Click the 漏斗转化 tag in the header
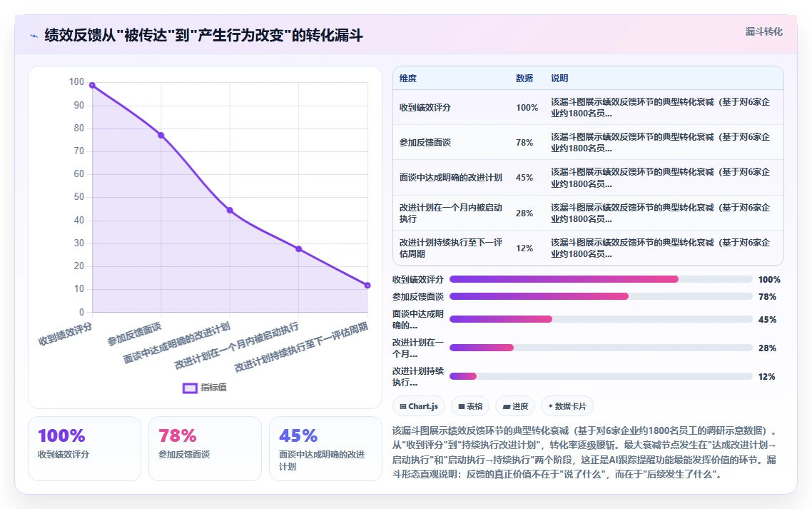Viewport: 812px width, 509px height. coord(764,31)
